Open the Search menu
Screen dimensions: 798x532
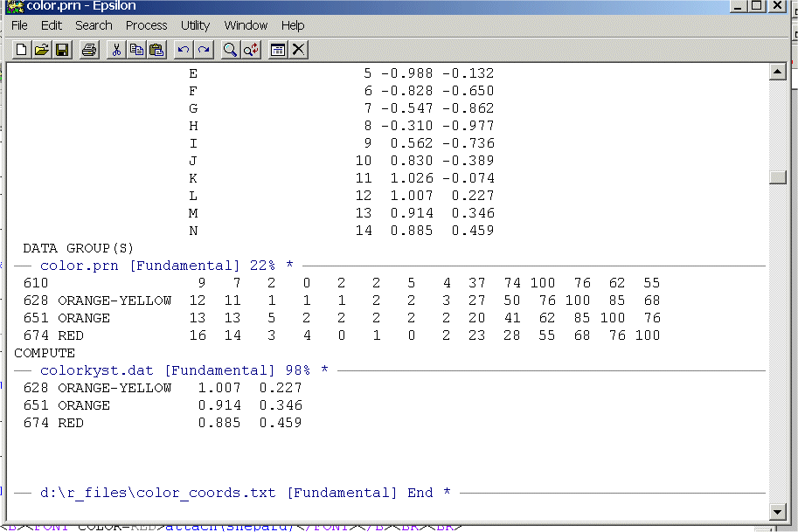[94, 25]
